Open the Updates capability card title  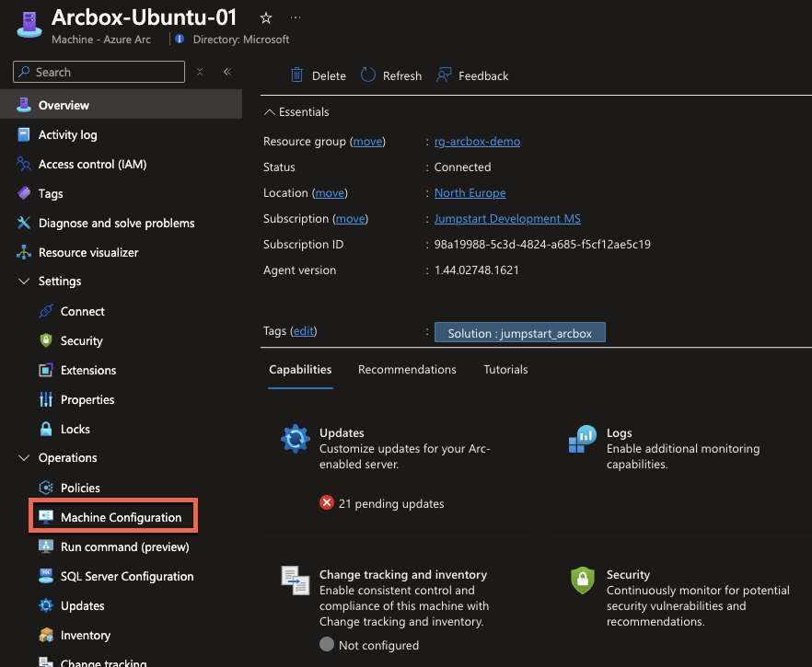pyautogui.click(x=342, y=432)
